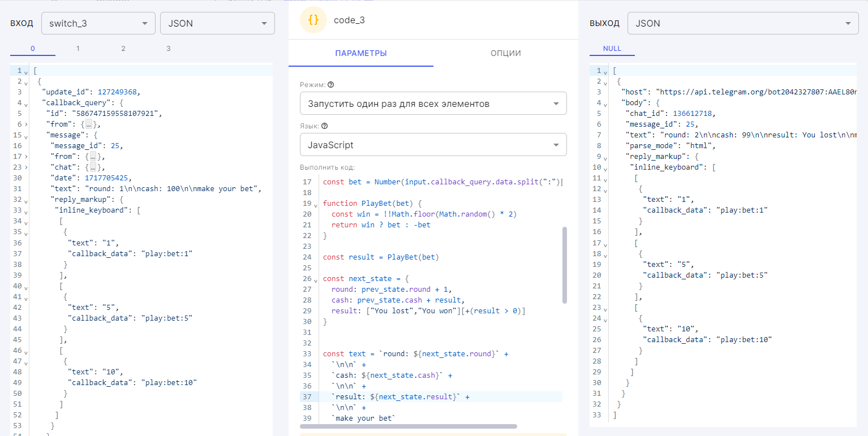Collapse the root array fold arrow on input line 1
The width and height of the screenshot is (868, 436).
click(x=26, y=71)
